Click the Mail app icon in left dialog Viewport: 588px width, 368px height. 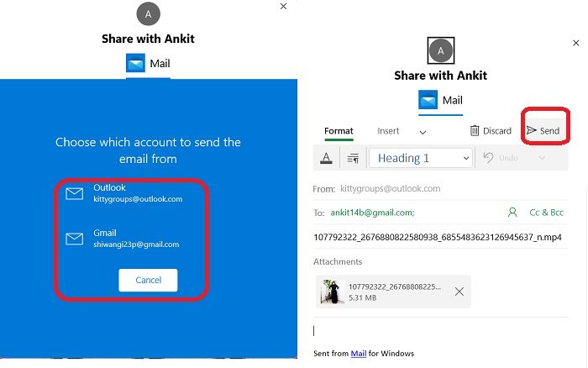[135, 63]
